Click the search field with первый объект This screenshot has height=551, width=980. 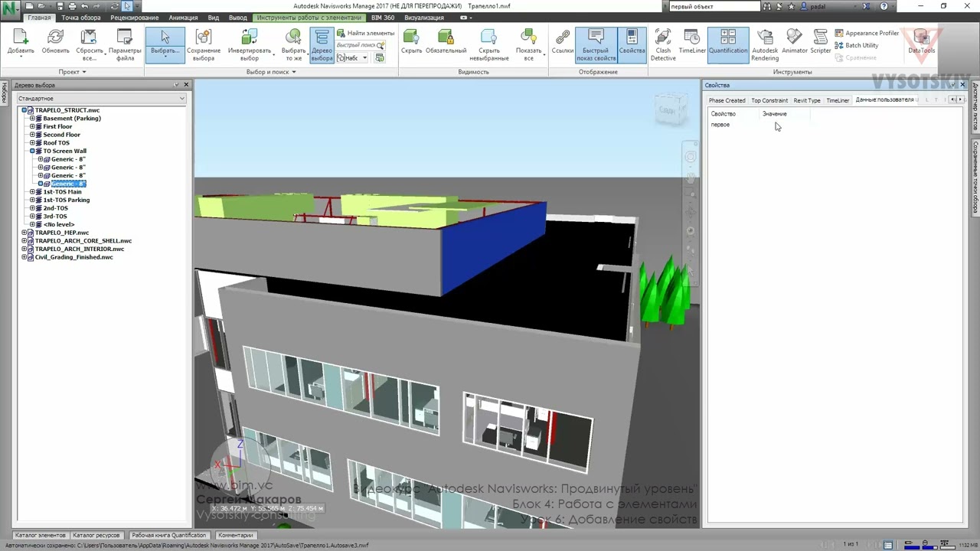[x=714, y=6]
